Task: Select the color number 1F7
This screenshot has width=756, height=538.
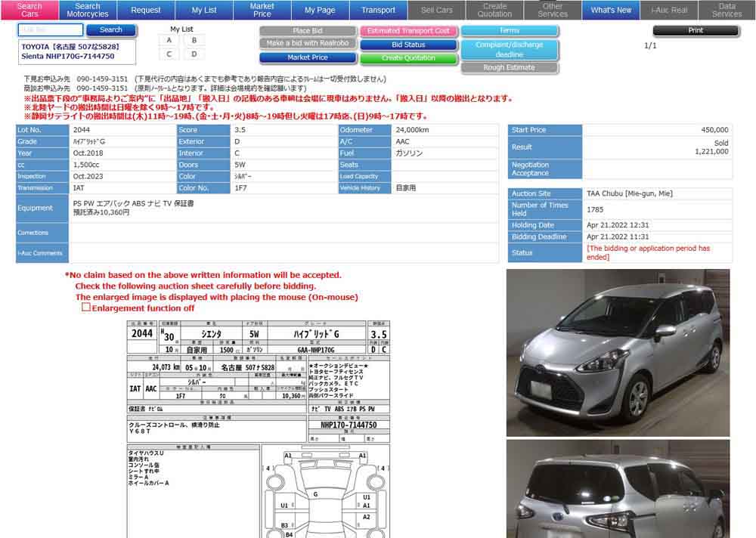Action: (240, 188)
